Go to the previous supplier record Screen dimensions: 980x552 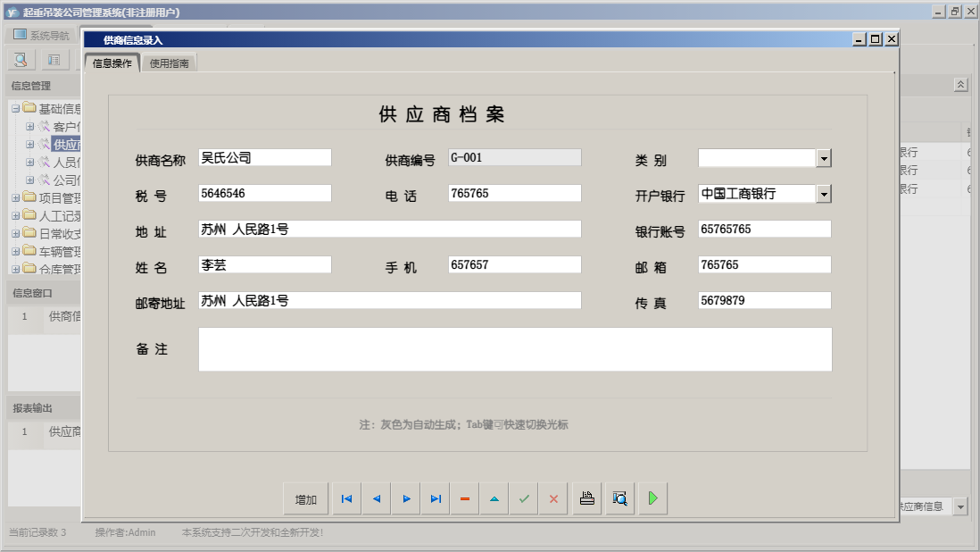pyautogui.click(x=376, y=498)
